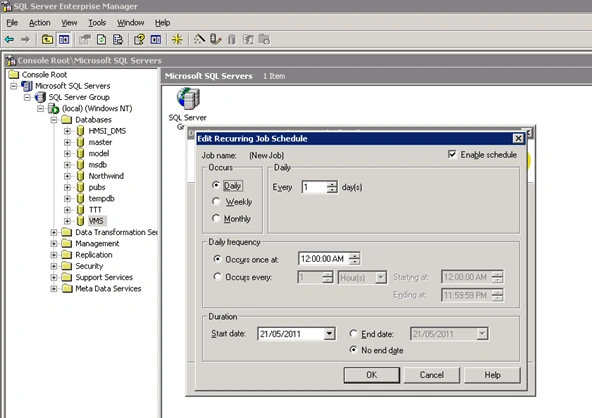Open the Start date dropdown
This screenshot has height=418, width=592.
329,334
